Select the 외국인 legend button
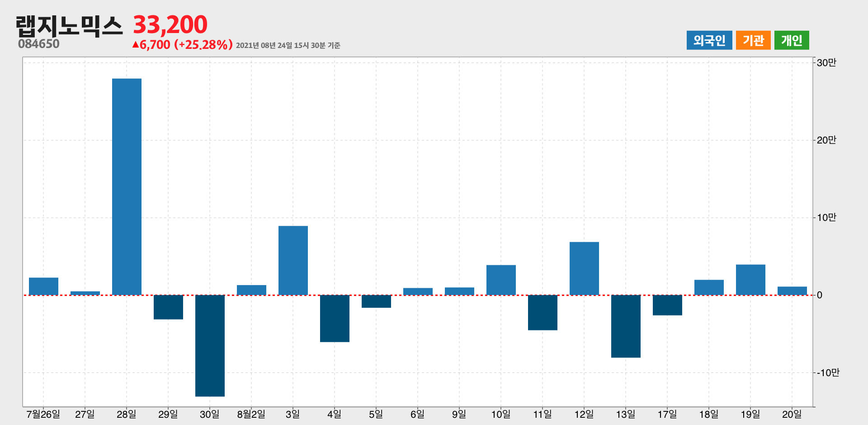The width and height of the screenshot is (868, 425). pyautogui.click(x=709, y=40)
